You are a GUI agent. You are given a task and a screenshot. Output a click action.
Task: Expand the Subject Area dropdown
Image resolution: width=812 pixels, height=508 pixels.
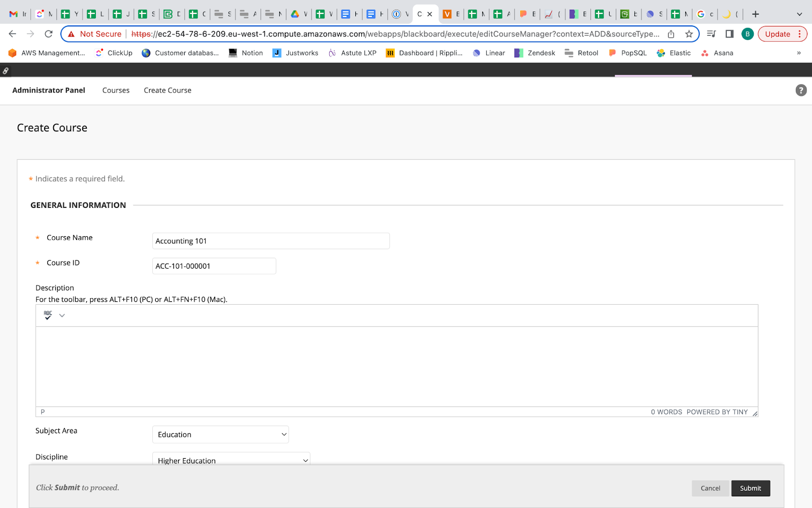220,435
